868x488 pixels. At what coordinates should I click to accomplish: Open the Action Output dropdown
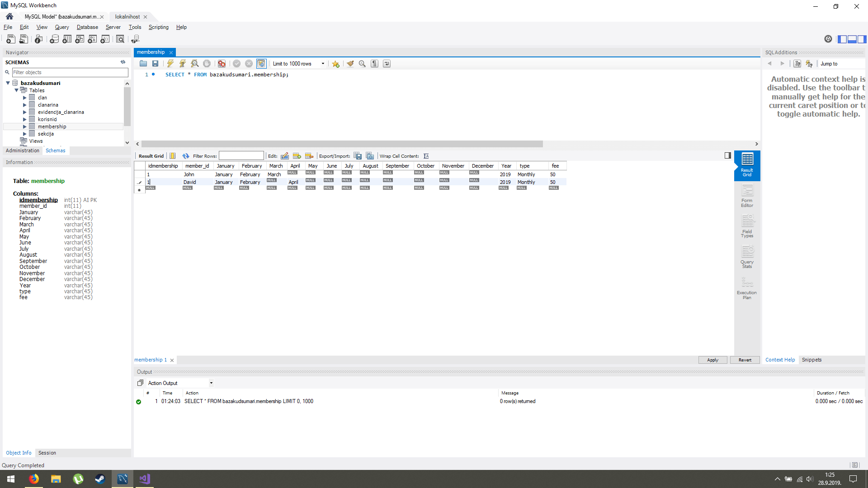click(x=211, y=383)
